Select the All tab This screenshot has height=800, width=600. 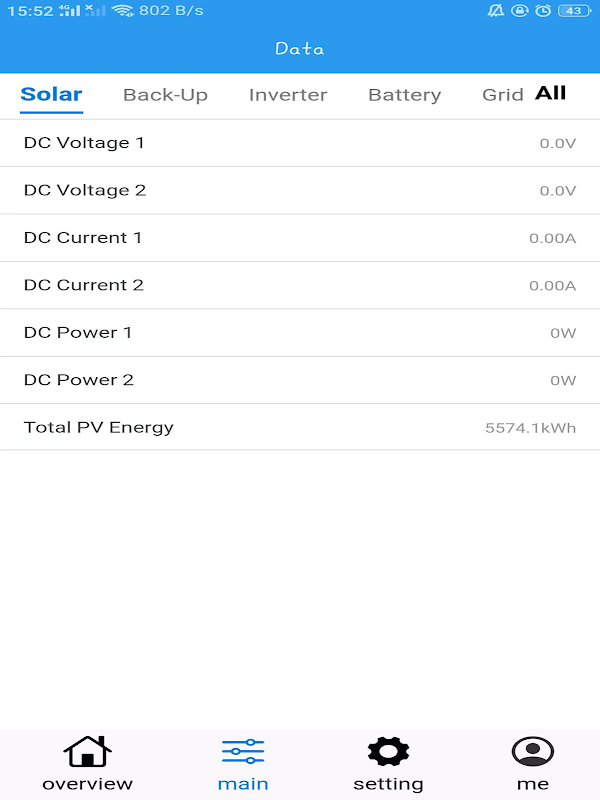point(551,93)
